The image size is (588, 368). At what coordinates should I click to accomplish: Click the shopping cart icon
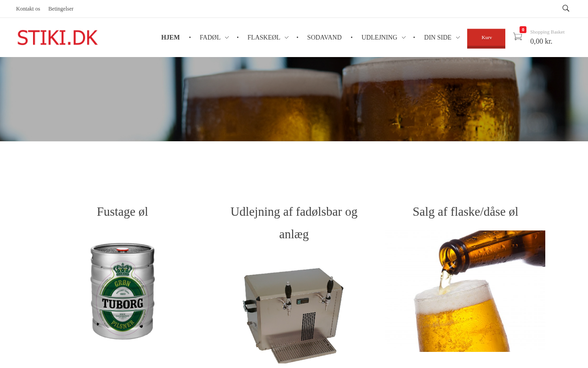pos(517,37)
